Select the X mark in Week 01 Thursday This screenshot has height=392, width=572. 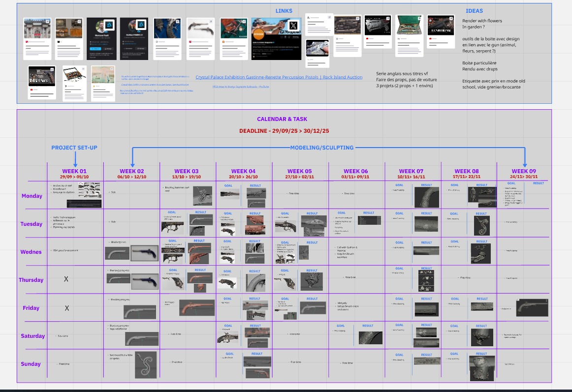[x=66, y=279]
